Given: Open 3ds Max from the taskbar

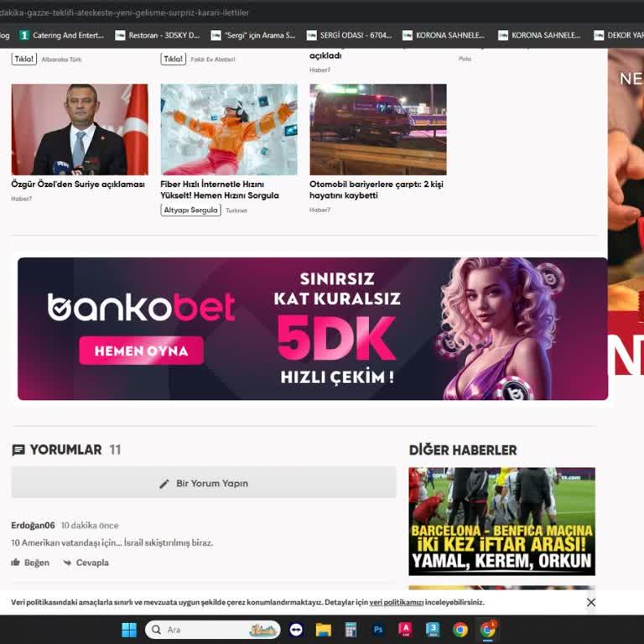Looking at the screenshot, I should tap(433, 630).
